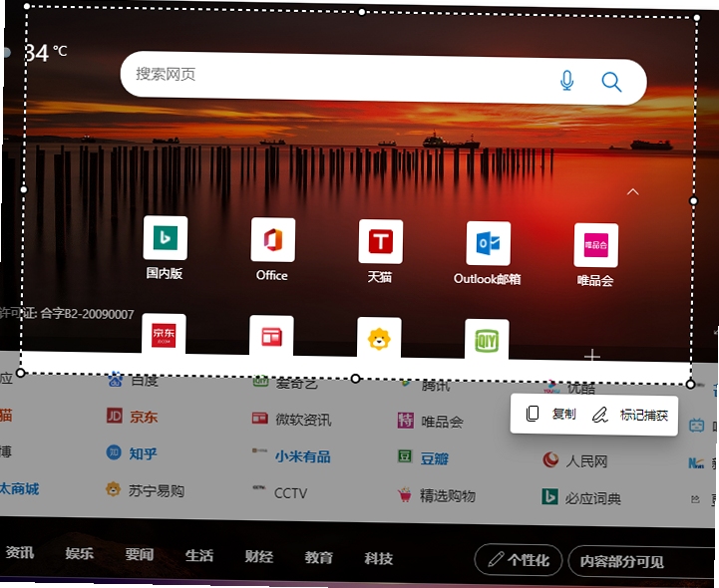719x588 pixels.
Task: Collapse quick links with the up chevron
Action: [x=633, y=191]
